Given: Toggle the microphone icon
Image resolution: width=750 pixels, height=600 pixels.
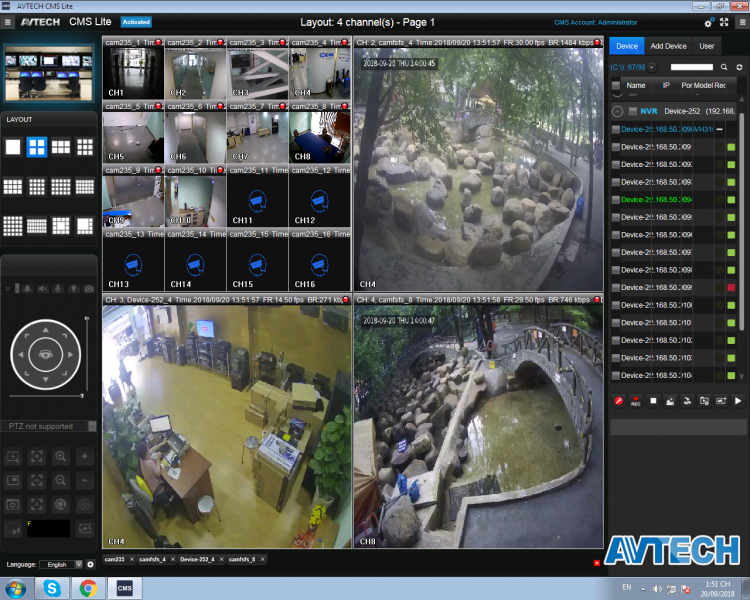Looking at the screenshot, I should coord(58,289).
